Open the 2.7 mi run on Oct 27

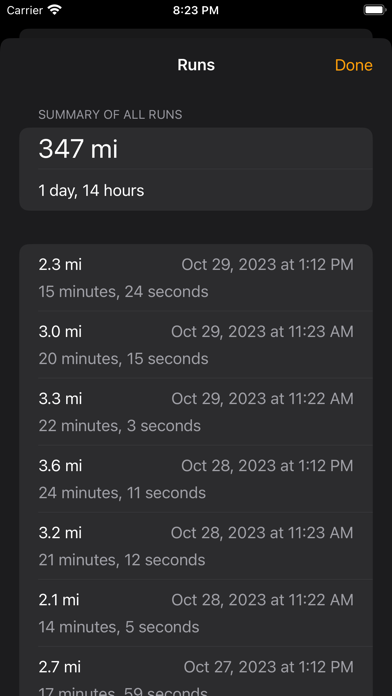click(196, 671)
